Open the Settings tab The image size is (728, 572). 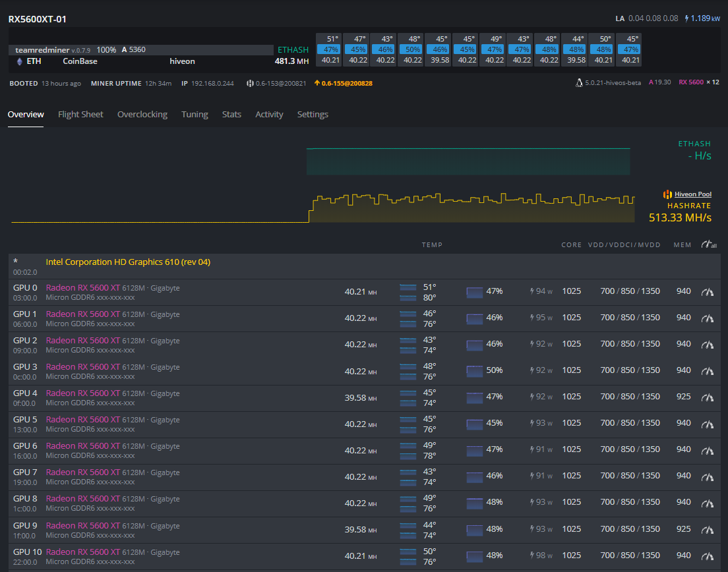tap(313, 114)
